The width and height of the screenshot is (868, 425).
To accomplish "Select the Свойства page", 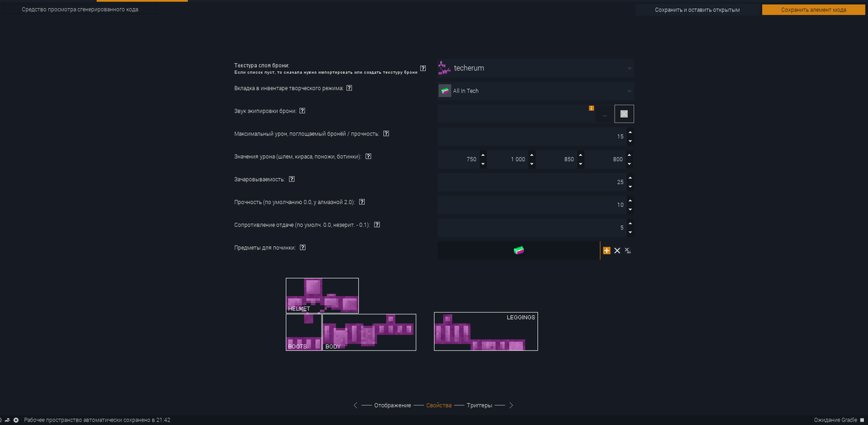I will click(x=439, y=405).
